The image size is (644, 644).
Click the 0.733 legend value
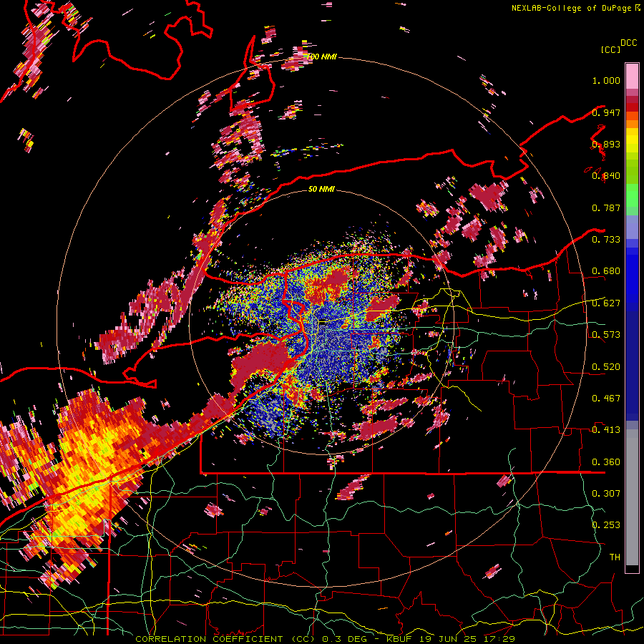[606, 240]
